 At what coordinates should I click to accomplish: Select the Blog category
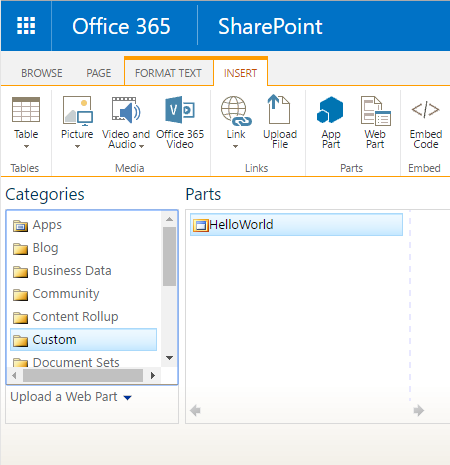83,248
